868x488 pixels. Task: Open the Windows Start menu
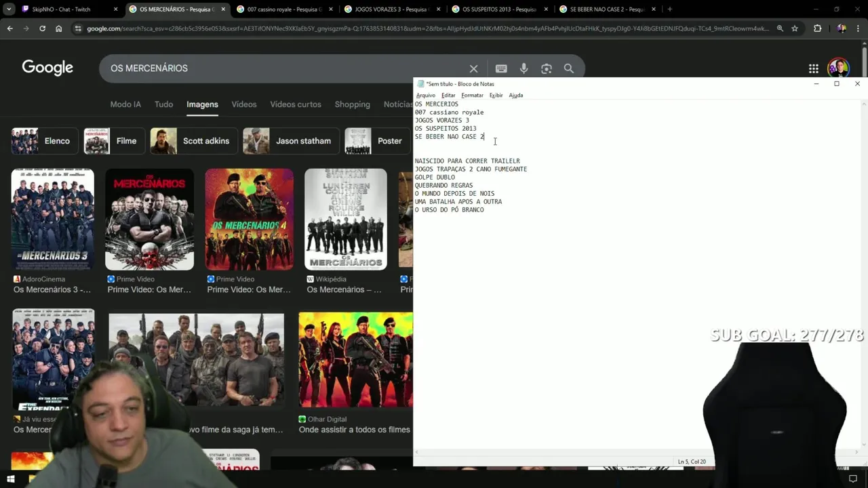[11, 479]
